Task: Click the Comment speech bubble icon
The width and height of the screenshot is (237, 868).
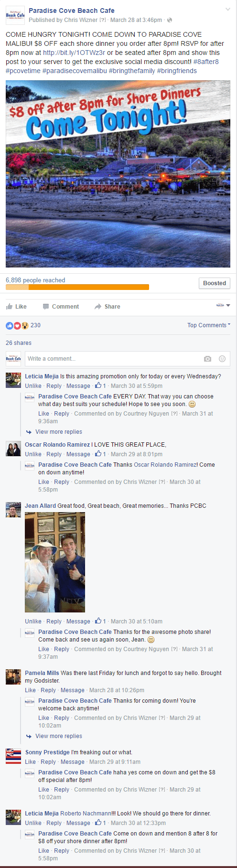Action: 46,307
